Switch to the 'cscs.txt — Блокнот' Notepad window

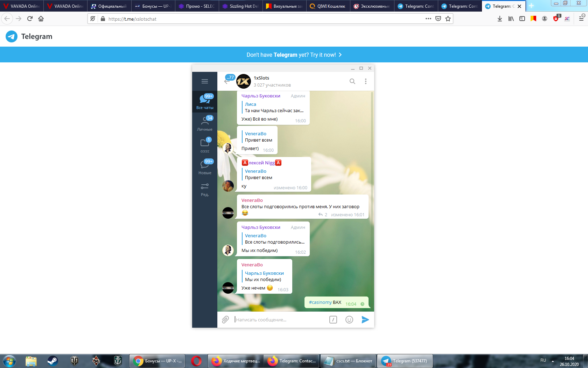coord(349,361)
